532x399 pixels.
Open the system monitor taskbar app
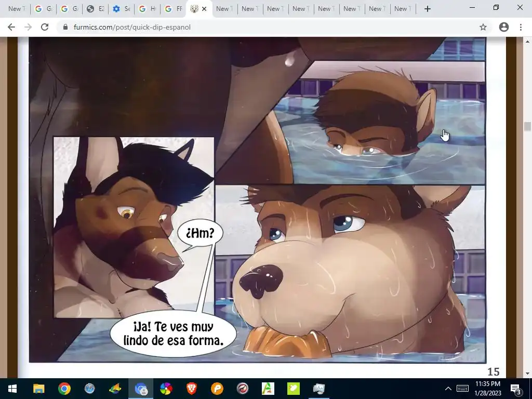(318, 389)
